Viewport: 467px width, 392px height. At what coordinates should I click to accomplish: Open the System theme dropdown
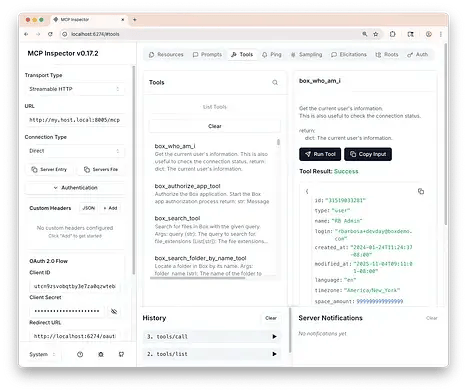(42, 354)
